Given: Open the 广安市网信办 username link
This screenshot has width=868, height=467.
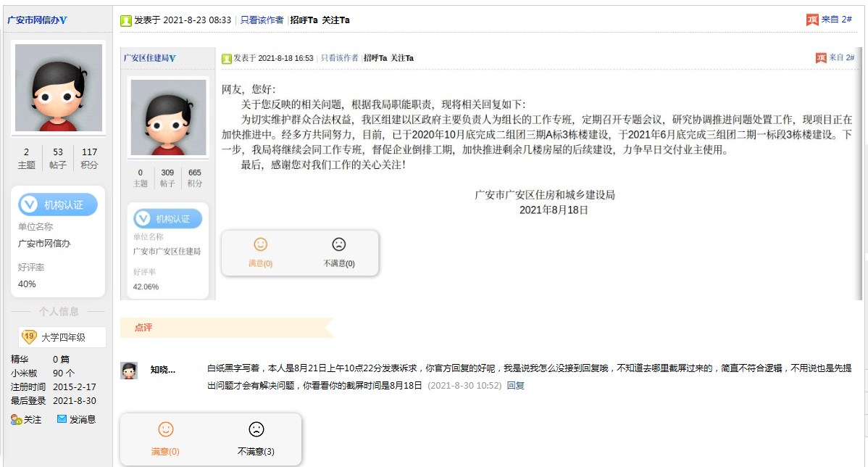Looking at the screenshot, I should pos(37,20).
